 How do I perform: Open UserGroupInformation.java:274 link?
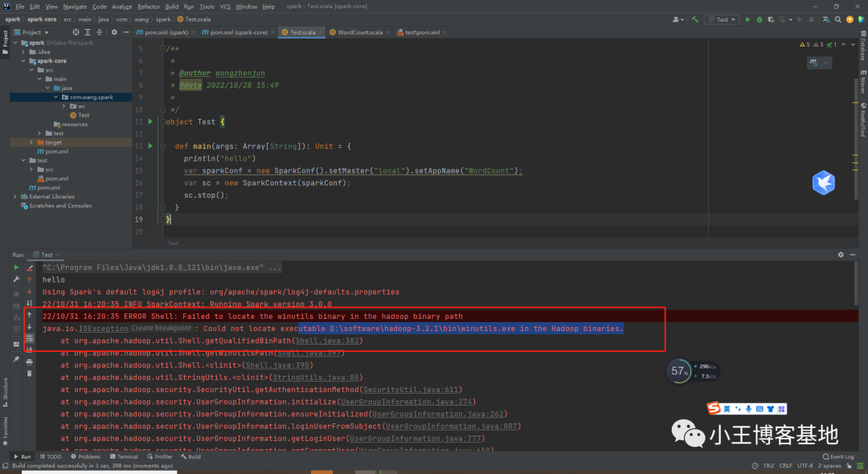coord(407,402)
